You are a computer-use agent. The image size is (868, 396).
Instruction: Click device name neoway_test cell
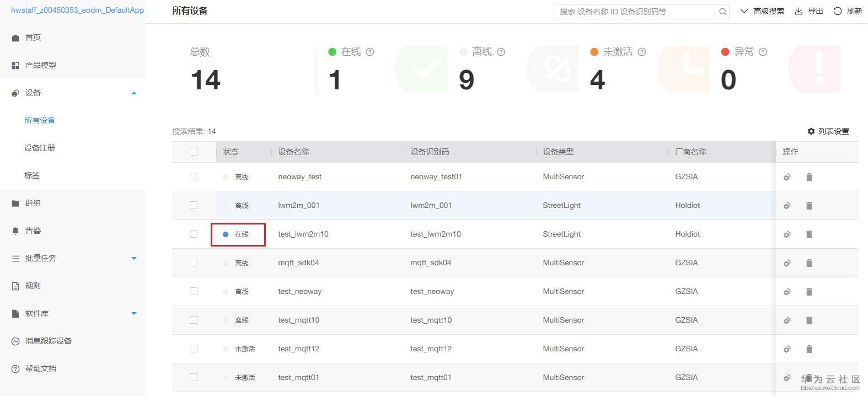[x=299, y=176]
